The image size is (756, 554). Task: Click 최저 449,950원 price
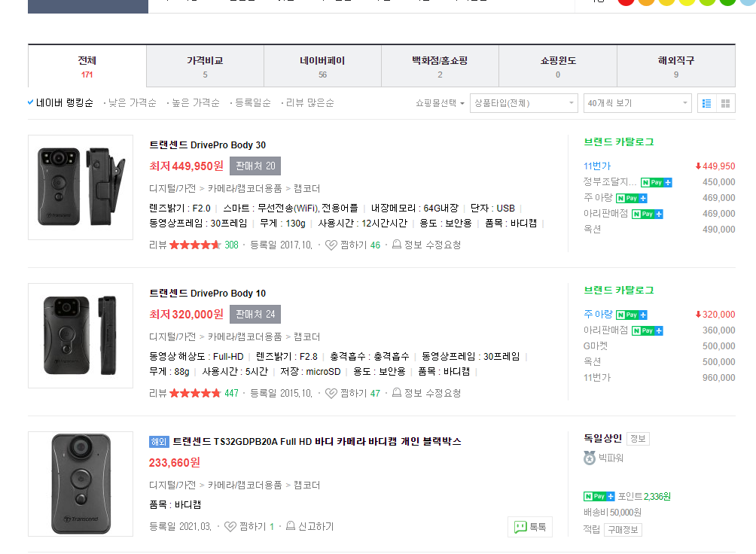(186, 166)
